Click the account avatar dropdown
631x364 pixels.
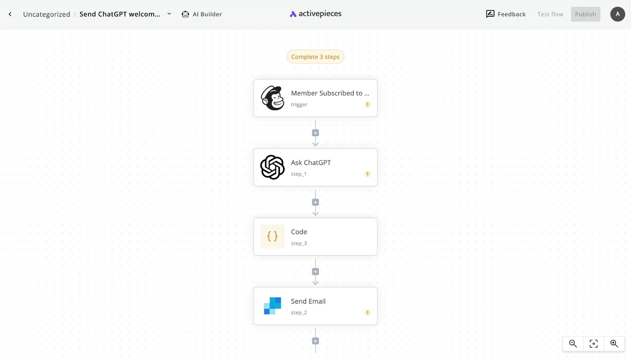point(617,14)
